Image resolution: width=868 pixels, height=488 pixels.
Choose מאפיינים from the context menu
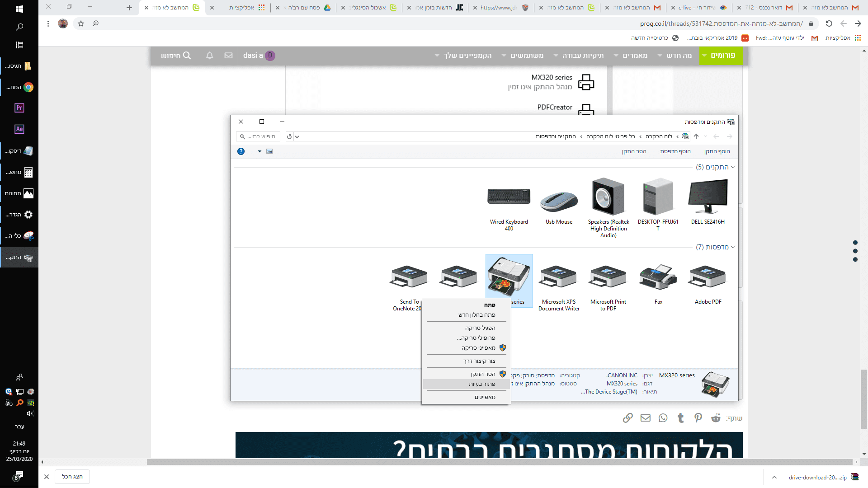click(485, 397)
